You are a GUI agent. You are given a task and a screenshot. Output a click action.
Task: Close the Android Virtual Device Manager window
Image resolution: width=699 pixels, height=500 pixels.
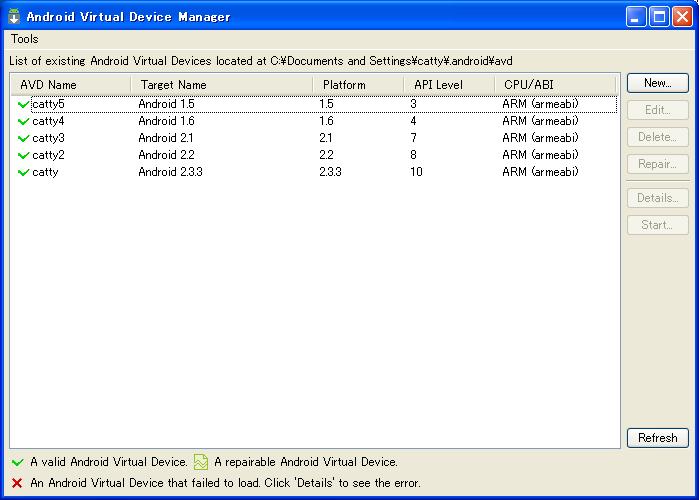point(682,17)
